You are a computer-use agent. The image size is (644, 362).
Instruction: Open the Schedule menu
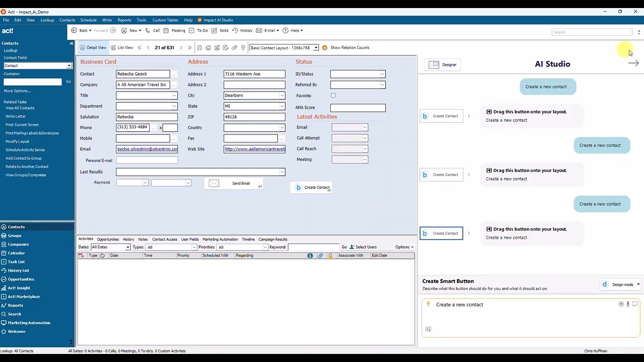(x=89, y=20)
